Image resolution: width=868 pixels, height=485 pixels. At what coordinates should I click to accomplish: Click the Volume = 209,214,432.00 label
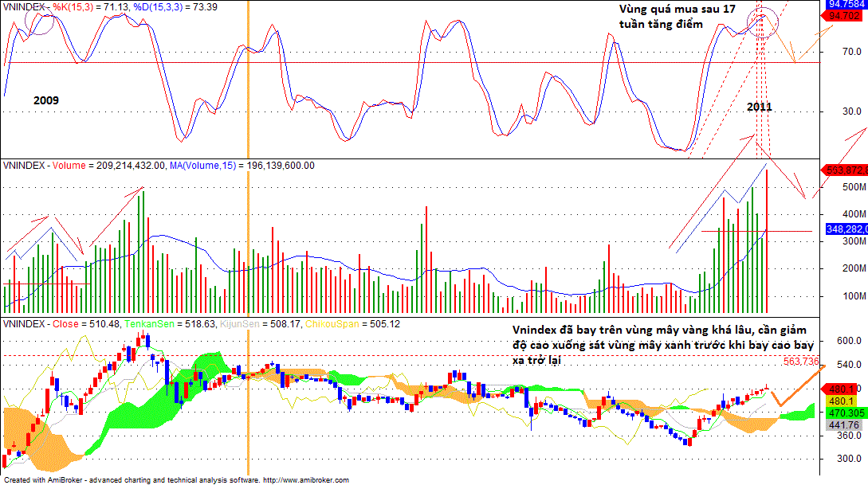pyautogui.click(x=108, y=166)
